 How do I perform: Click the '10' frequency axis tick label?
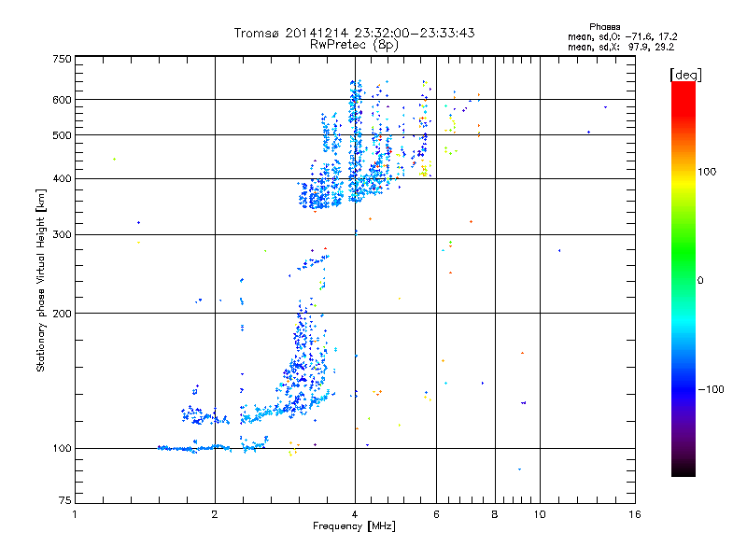(540, 514)
